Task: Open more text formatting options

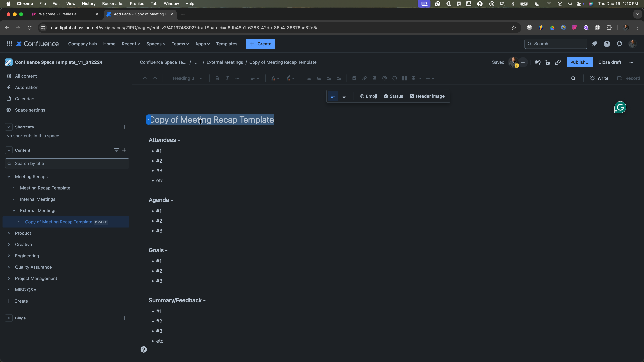Action: 237,78
